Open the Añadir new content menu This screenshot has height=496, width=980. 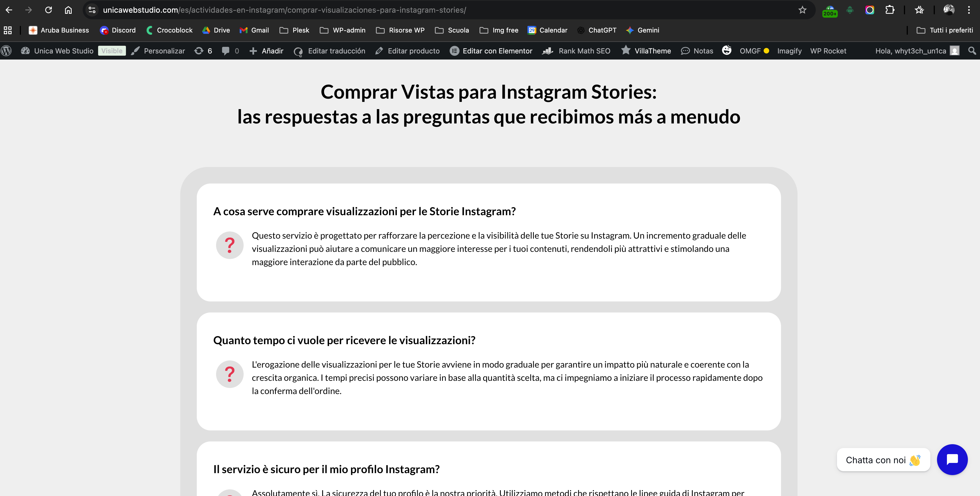[266, 51]
